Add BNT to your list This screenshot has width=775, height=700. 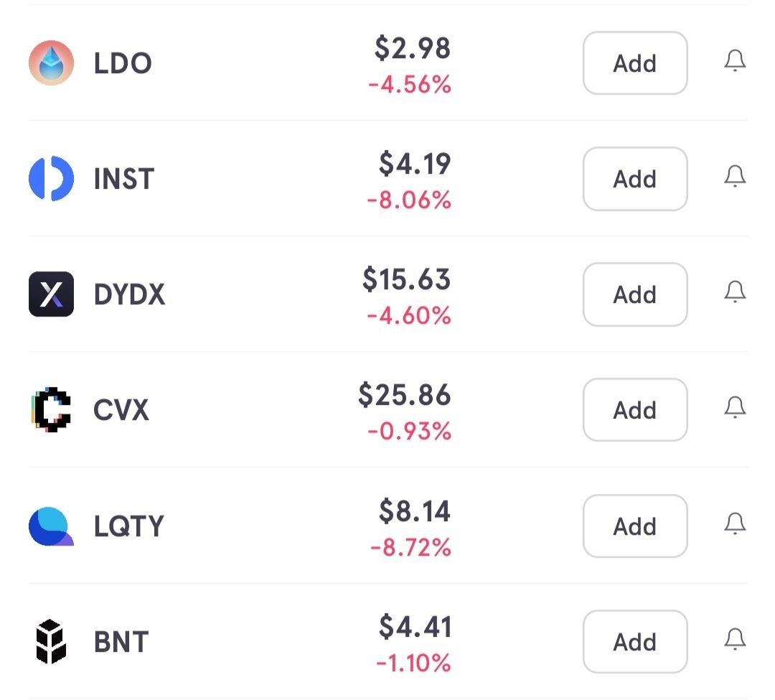(x=635, y=642)
